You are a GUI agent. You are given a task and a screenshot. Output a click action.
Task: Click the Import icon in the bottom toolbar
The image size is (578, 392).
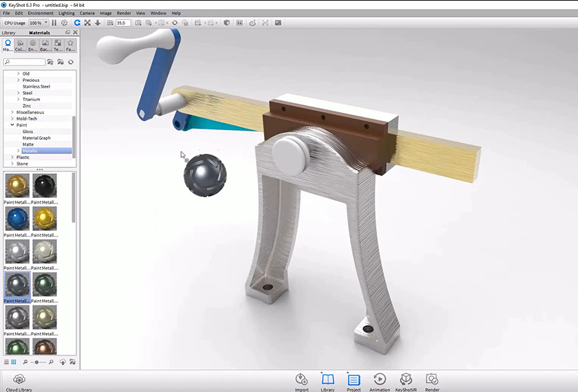pos(301,380)
